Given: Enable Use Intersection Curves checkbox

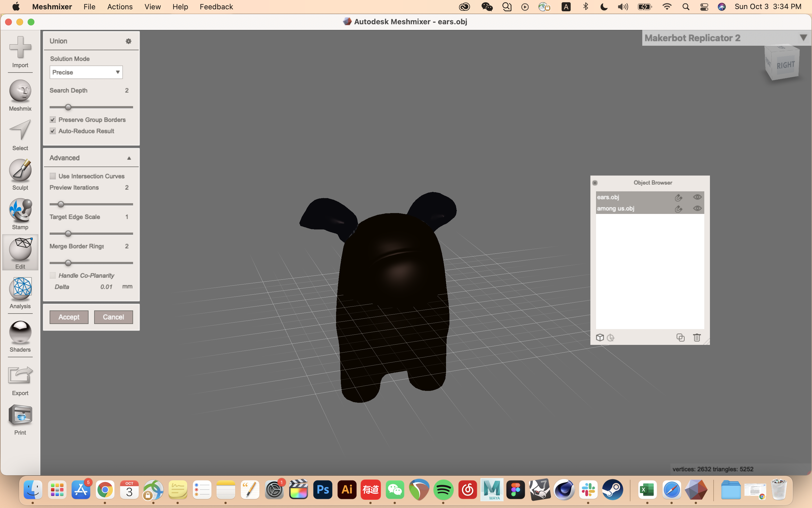Looking at the screenshot, I should (x=53, y=176).
